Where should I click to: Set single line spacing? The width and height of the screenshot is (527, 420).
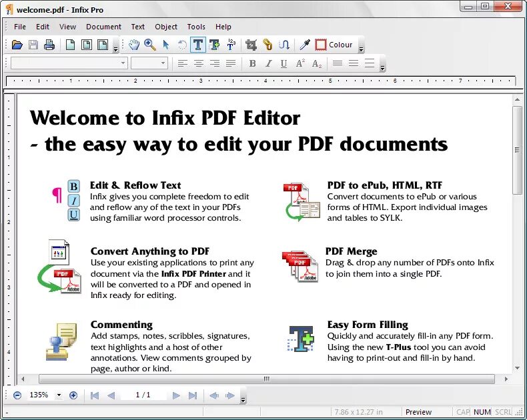coord(338,63)
